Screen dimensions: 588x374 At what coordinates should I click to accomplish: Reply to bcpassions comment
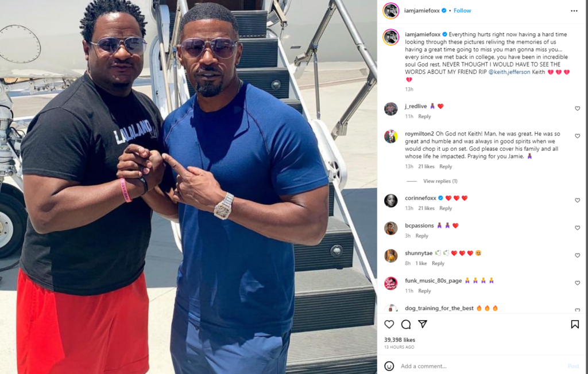422,236
